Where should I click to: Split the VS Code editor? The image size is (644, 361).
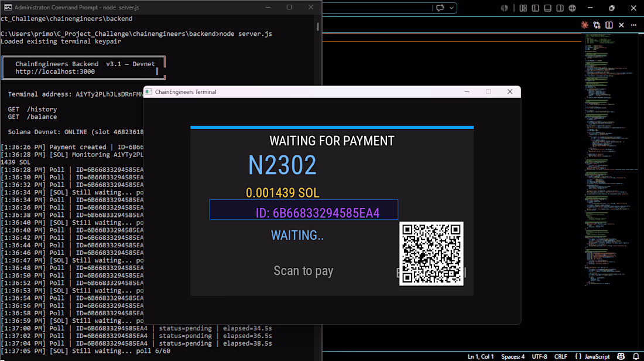pos(609,25)
